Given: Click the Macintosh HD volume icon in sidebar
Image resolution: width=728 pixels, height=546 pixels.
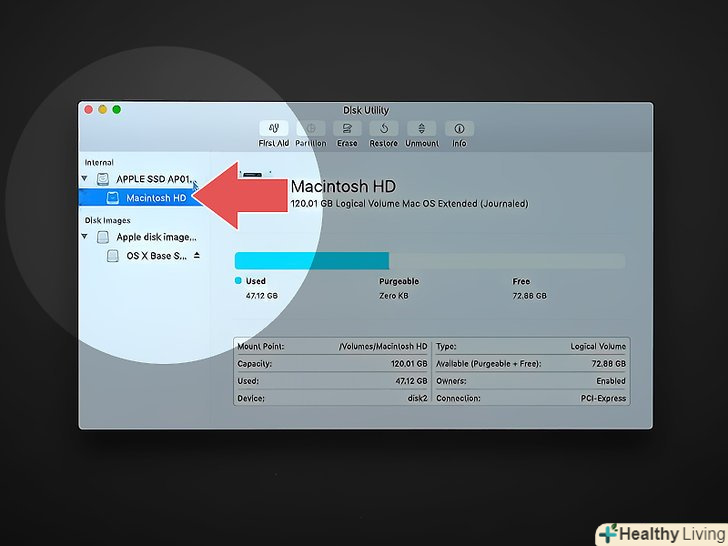Looking at the screenshot, I should (x=112, y=198).
